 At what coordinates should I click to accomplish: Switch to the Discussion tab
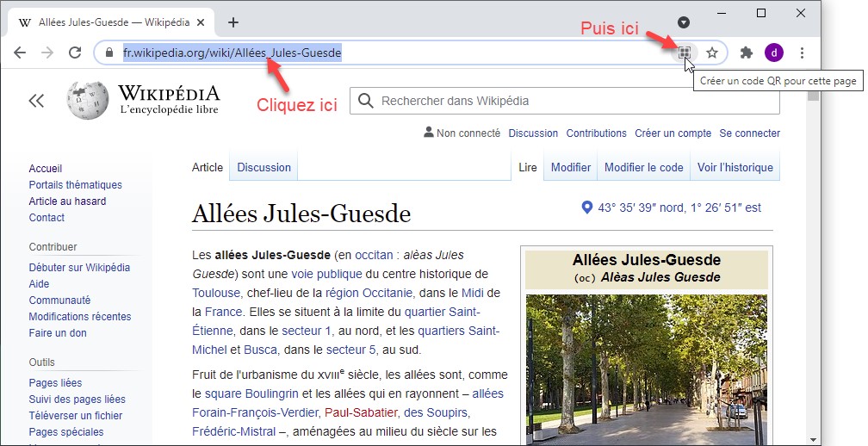pyautogui.click(x=263, y=167)
